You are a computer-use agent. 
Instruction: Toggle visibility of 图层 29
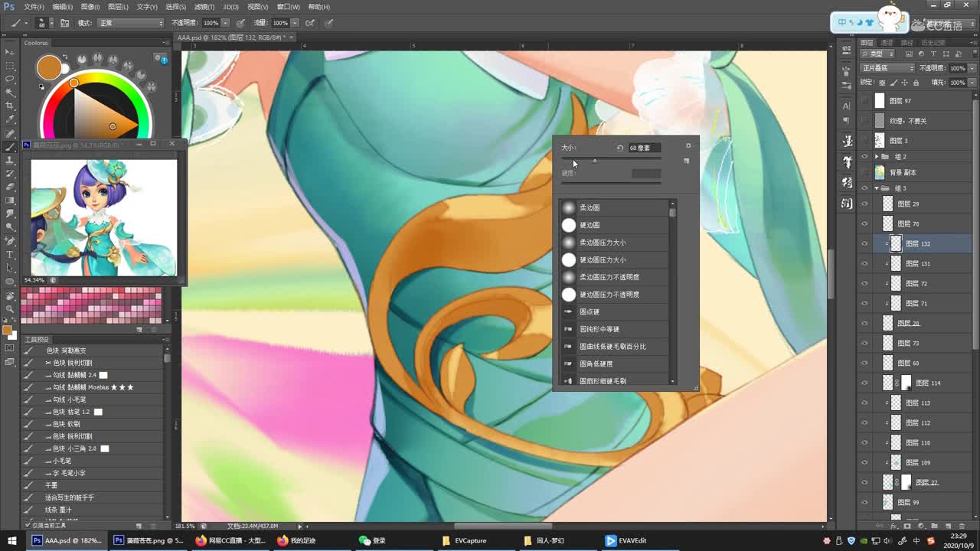point(864,204)
